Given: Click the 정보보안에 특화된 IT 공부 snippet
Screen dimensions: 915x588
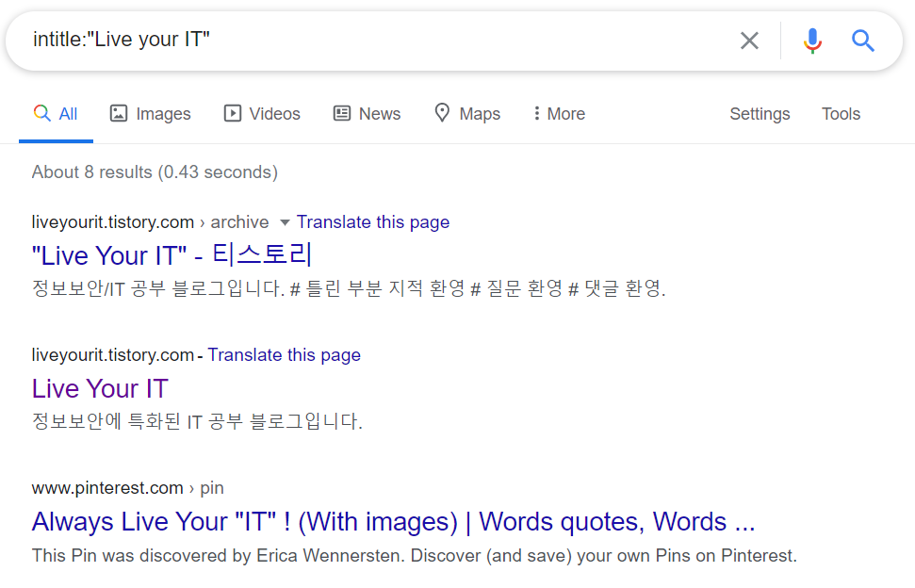Looking at the screenshot, I should [197, 421].
